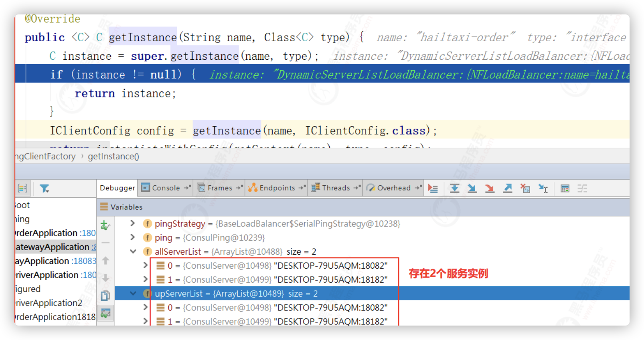Click the move watch down arrow
Viewport: 644px width, 340px height.
pyautogui.click(x=105, y=278)
